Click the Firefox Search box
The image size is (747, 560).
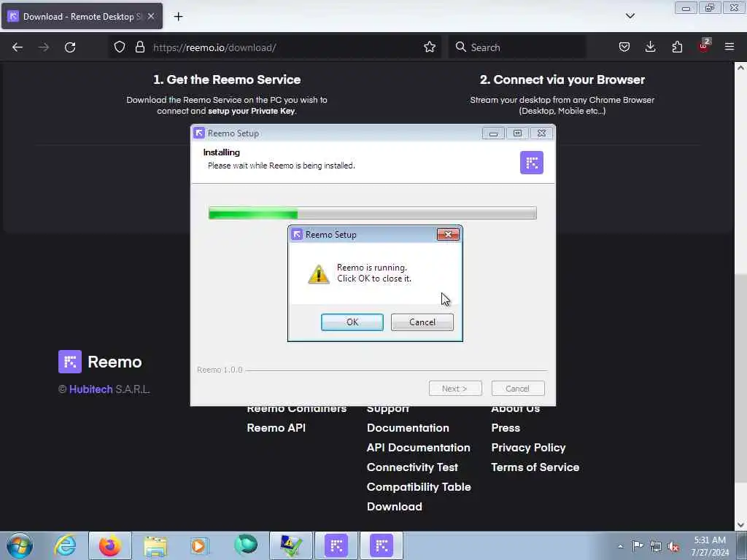point(517,47)
